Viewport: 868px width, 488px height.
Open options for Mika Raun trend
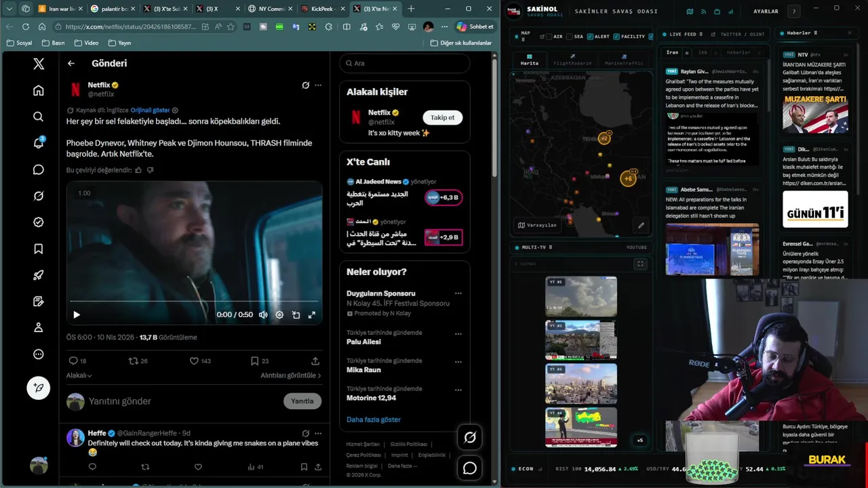458,362
